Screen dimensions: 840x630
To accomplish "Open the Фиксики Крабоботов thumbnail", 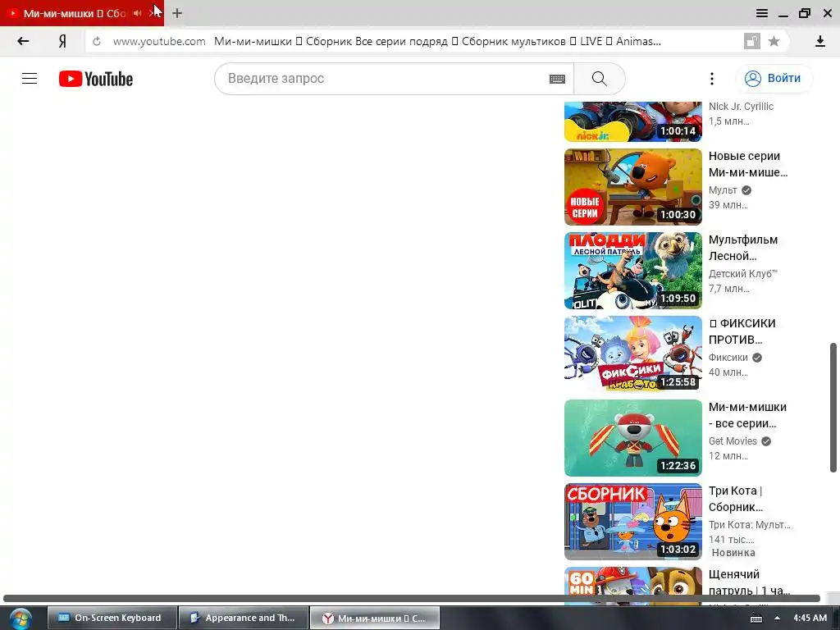I will point(632,354).
